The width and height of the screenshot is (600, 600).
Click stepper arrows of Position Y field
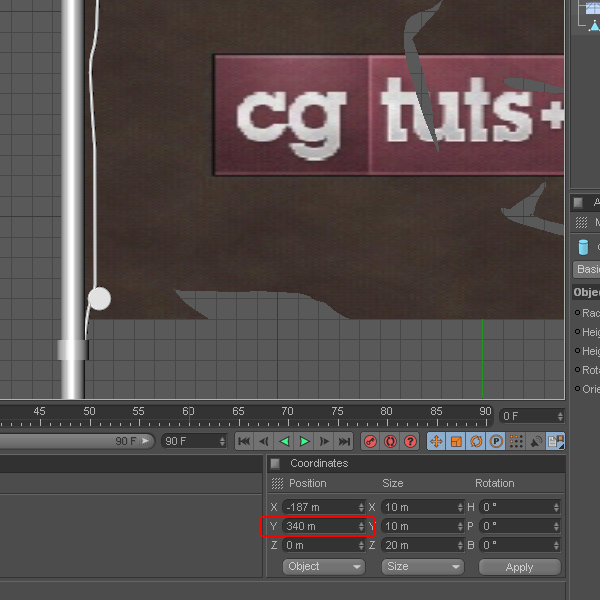click(x=361, y=526)
